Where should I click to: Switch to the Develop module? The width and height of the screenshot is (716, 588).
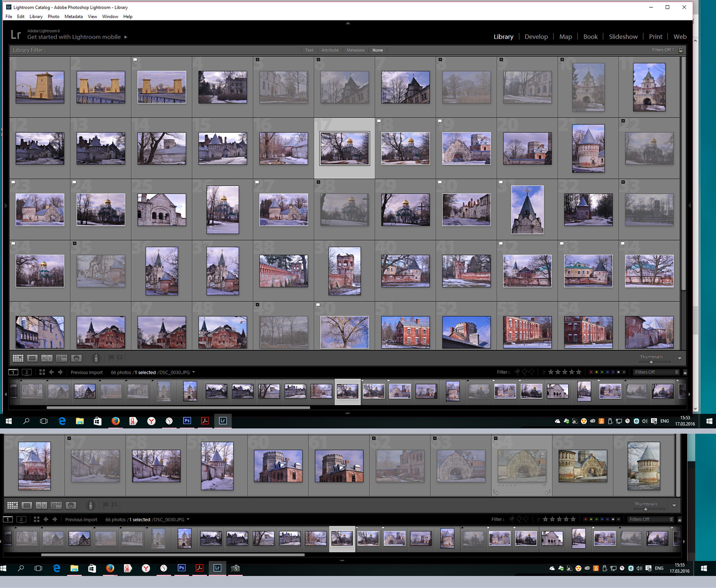pyautogui.click(x=536, y=36)
